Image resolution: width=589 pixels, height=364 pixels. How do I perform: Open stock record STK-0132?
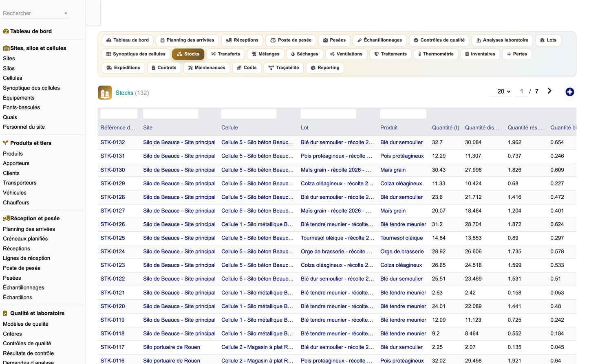coord(113,143)
